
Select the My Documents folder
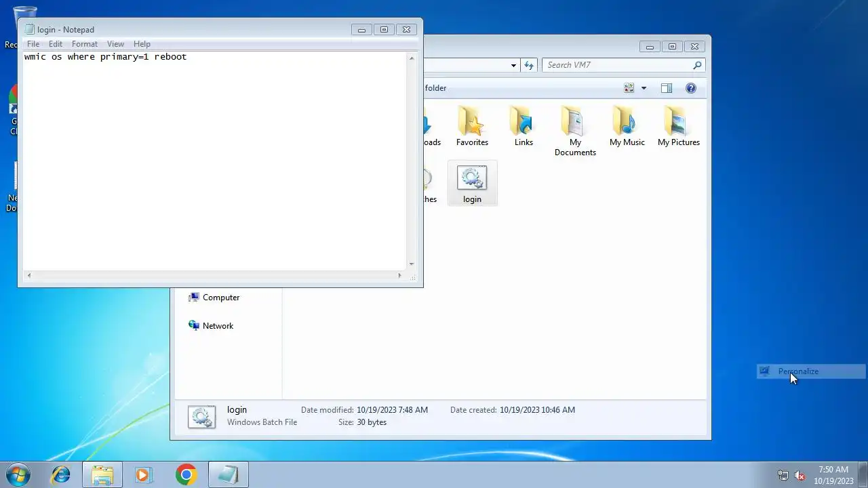click(x=575, y=131)
